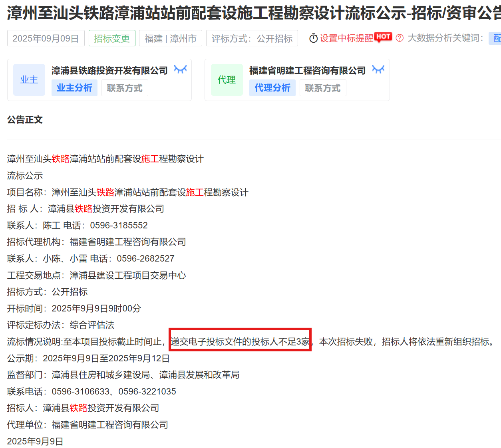
Task: Open owner name 漳浦县铁路投资开发有限公司 in card
Action: pos(109,71)
